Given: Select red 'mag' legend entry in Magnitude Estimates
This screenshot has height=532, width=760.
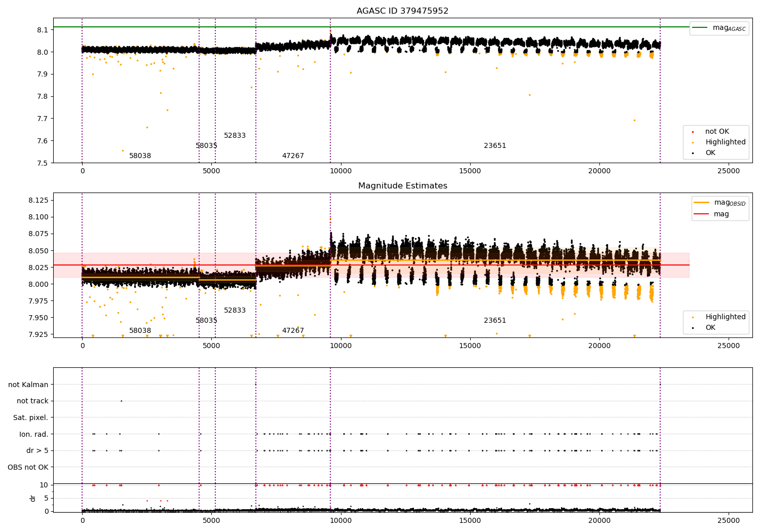Looking at the screenshot, I should point(721,214).
